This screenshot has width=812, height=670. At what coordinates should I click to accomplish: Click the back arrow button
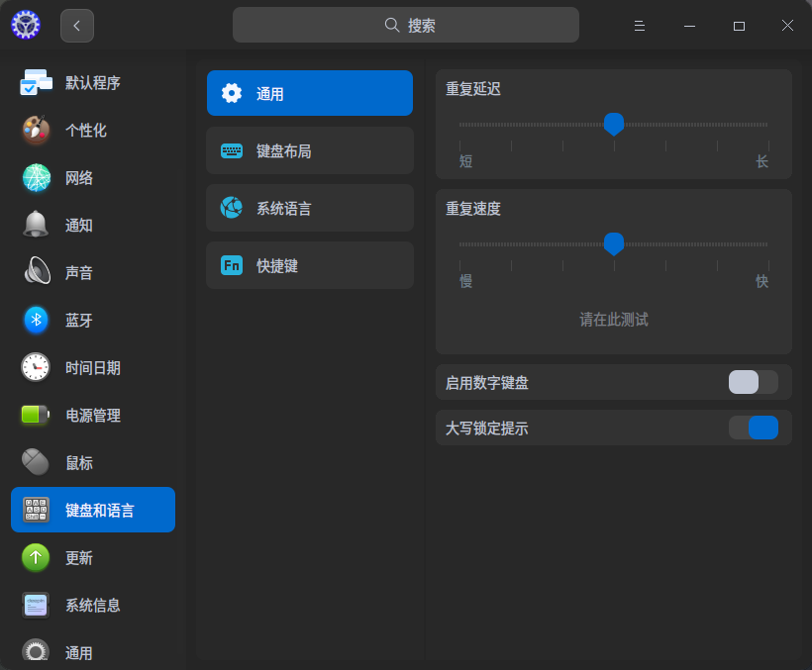coord(77,26)
